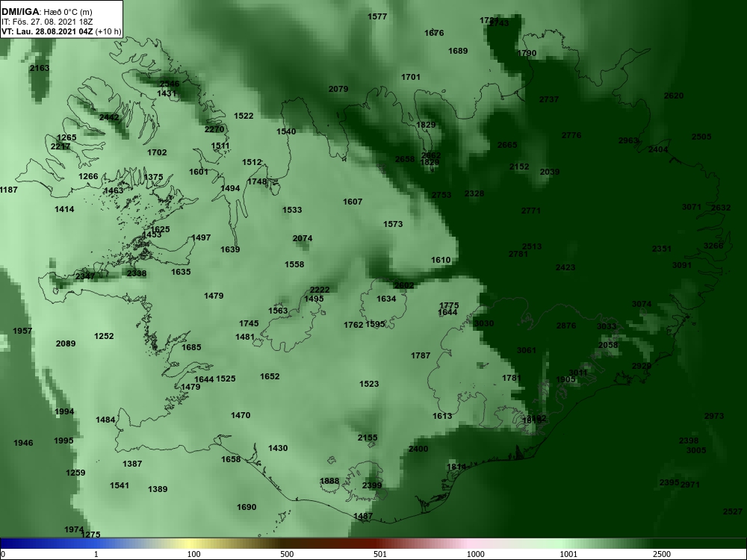Select the height value 2546
Image resolution: width=747 pixels, height=560 pixels.
(170, 84)
